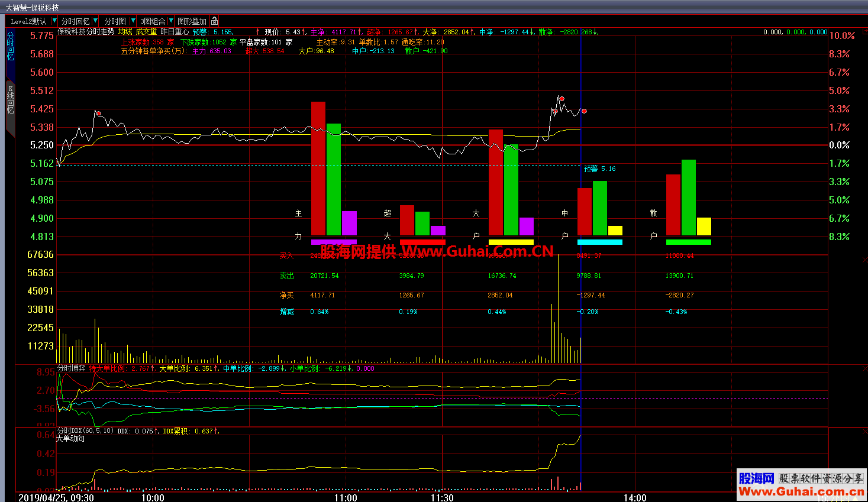
Task: Expand the 分时回忆 toolbar dropdown arrow
Action: tap(95, 21)
